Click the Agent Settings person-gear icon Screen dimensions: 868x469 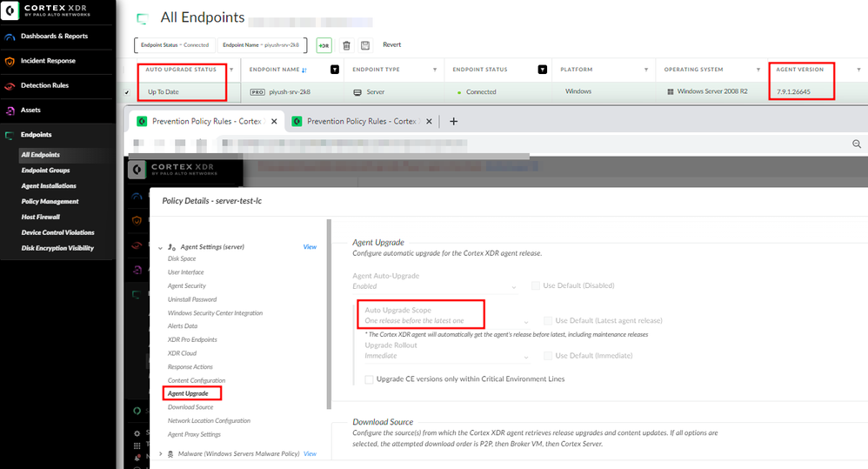tap(171, 247)
